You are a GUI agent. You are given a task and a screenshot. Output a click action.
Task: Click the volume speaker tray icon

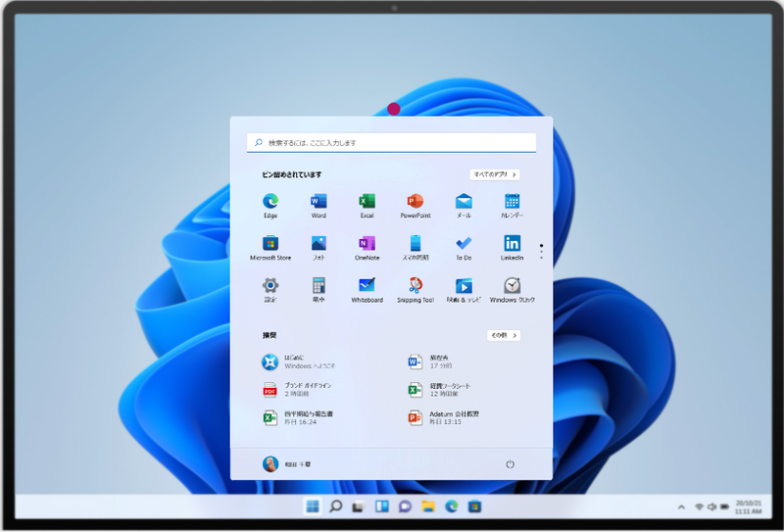pos(711,507)
